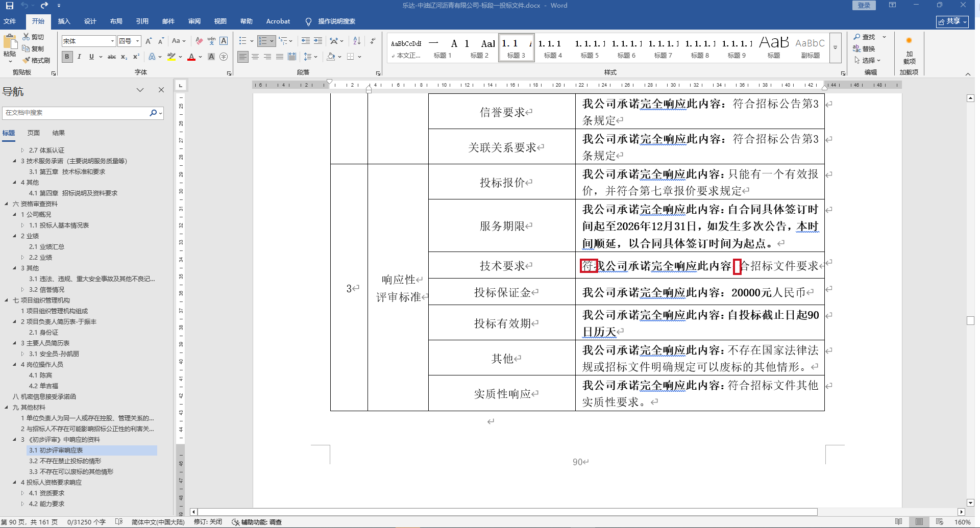Image resolution: width=980 pixels, height=528 pixels.
Task: Expand the '4.1 资质要求' navigation item
Action: [x=22, y=493]
